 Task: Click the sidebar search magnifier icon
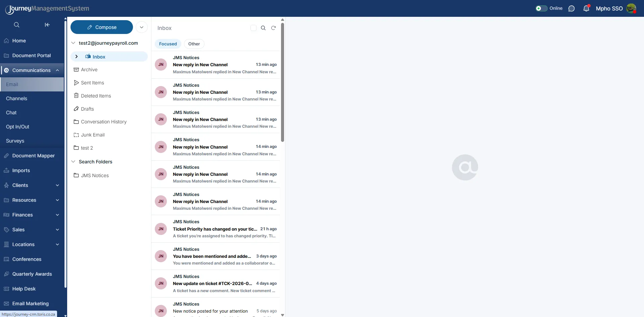pos(16,25)
